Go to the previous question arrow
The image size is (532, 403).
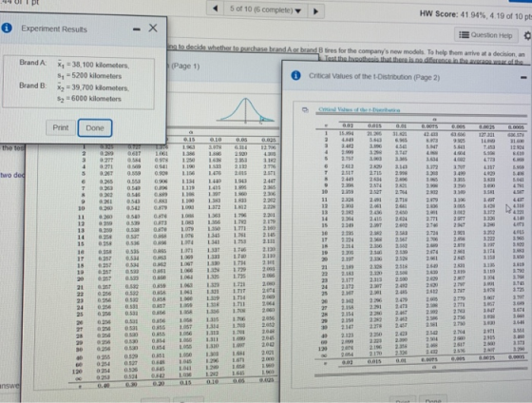coord(215,10)
